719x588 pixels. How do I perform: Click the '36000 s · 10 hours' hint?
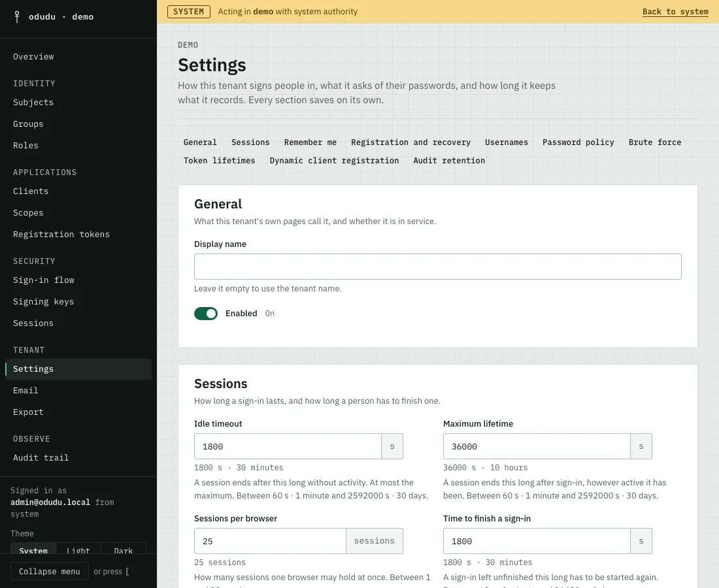485,468
